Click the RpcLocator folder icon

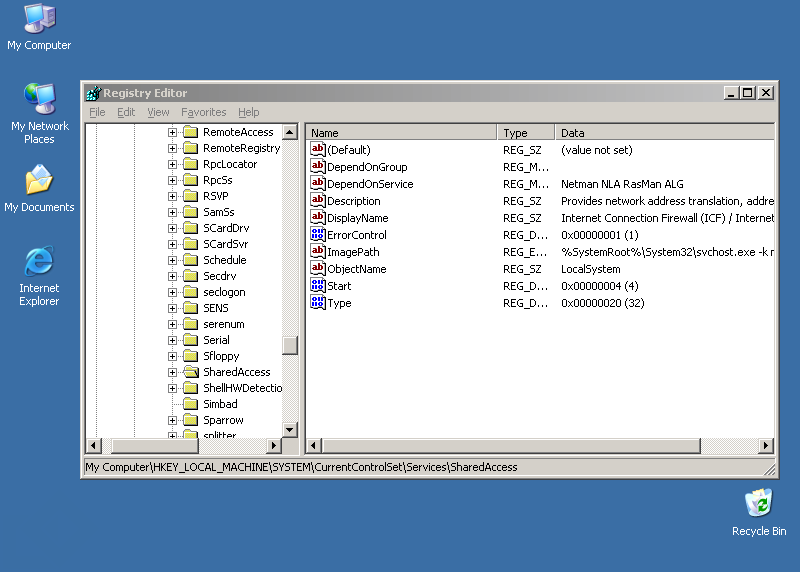[191, 164]
